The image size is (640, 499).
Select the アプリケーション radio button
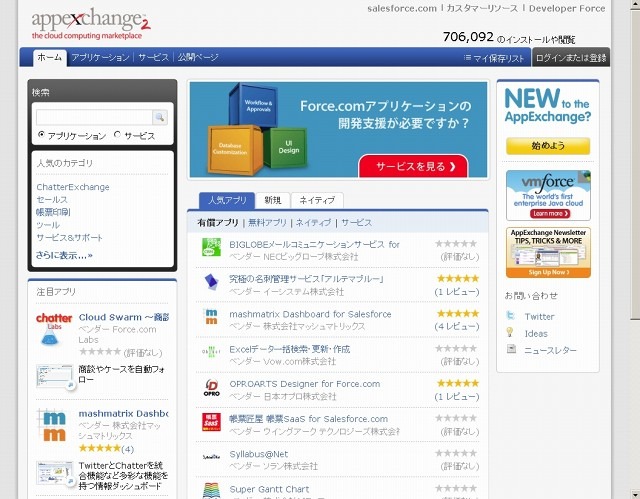click(x=41, y=134)
